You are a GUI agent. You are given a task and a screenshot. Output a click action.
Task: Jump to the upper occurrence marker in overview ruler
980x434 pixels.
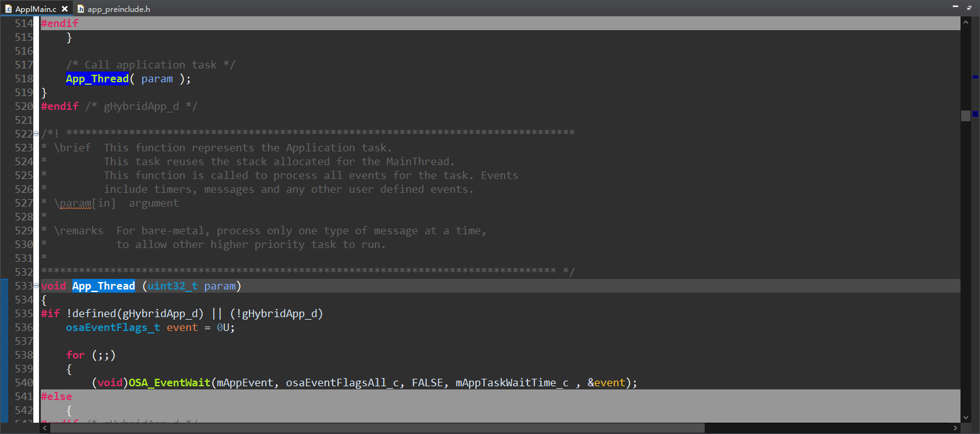[975, 77]
